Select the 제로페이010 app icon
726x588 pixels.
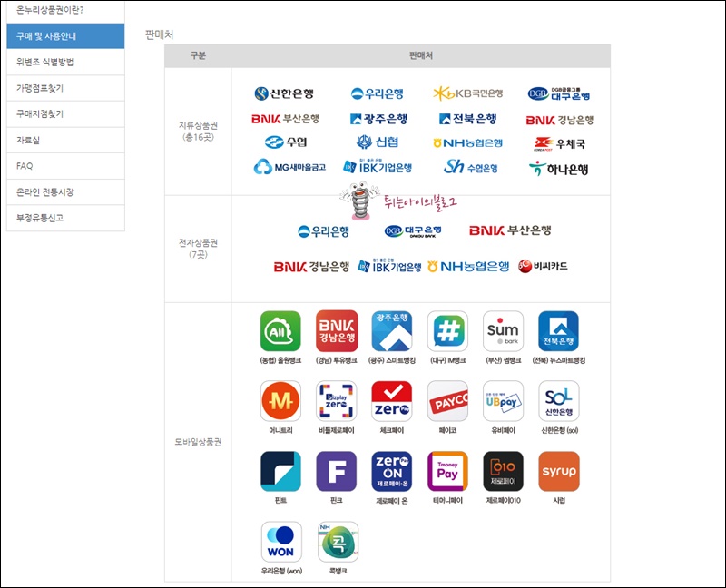click(504, 471)
